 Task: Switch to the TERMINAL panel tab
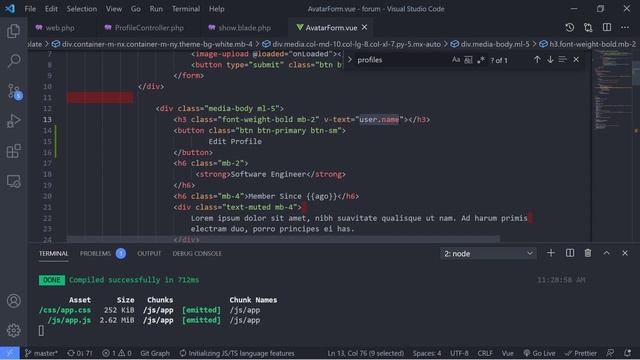pos(53,253)
